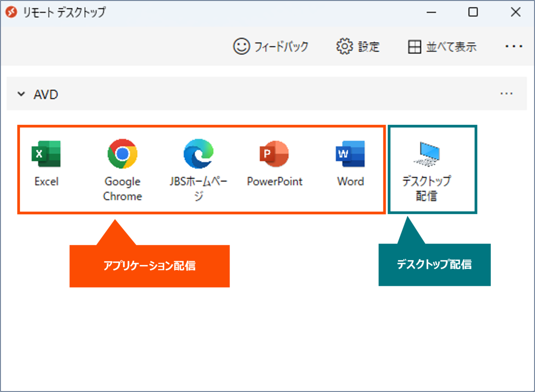Click the AVD workspace heading text
535x392 pixels.
[46, 95]
